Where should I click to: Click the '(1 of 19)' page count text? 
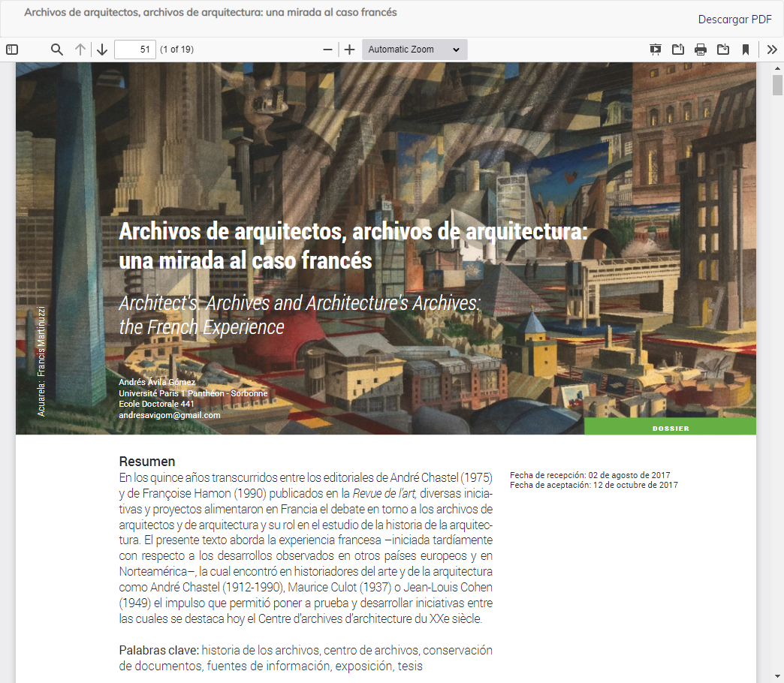(x=177, y=50)
